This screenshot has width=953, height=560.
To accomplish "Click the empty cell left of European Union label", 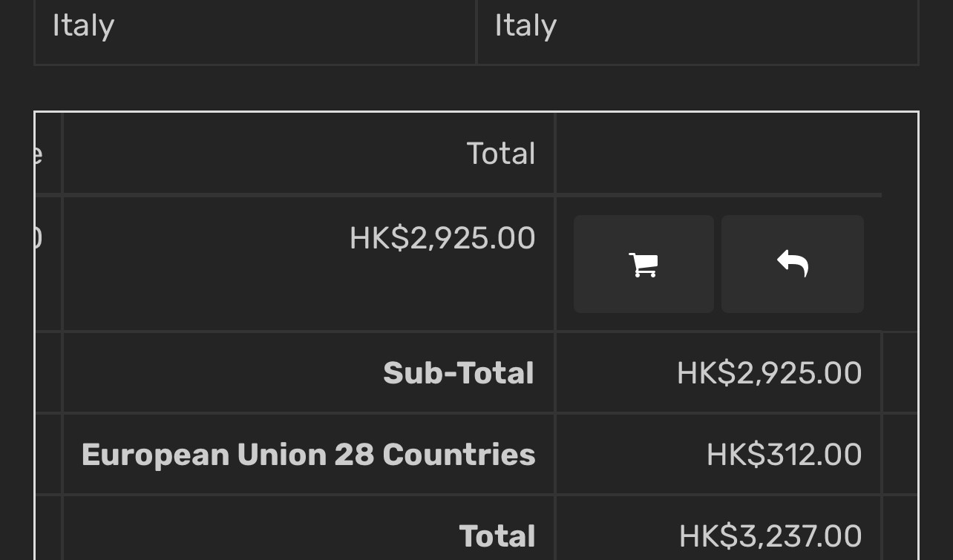I will coord(48,454).
